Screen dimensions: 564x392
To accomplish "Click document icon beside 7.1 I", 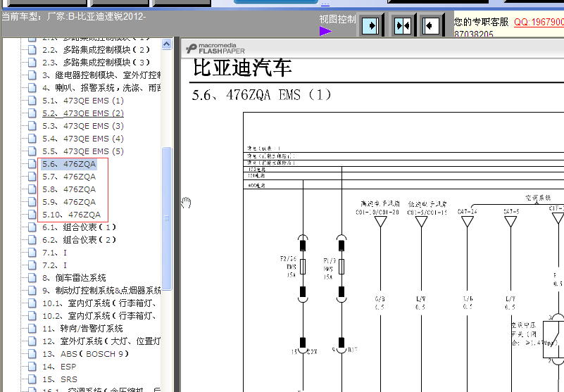I will [32, 253].
